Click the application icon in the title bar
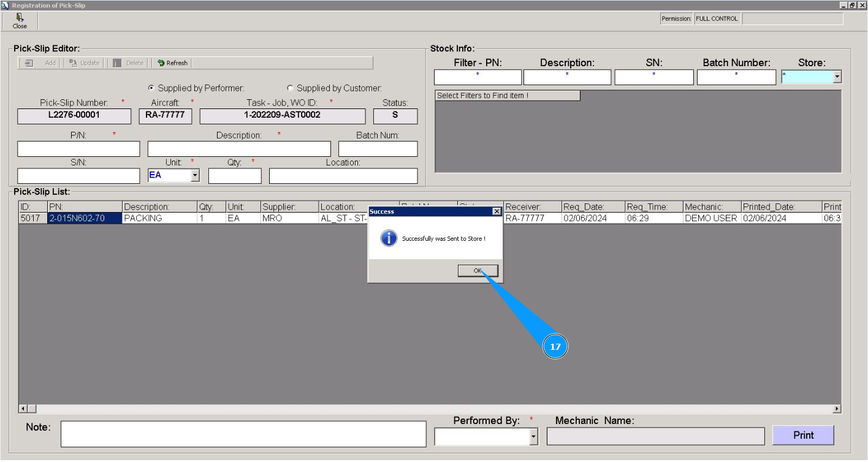This screenshot has width=868, height=462. (x=5, y=5)
